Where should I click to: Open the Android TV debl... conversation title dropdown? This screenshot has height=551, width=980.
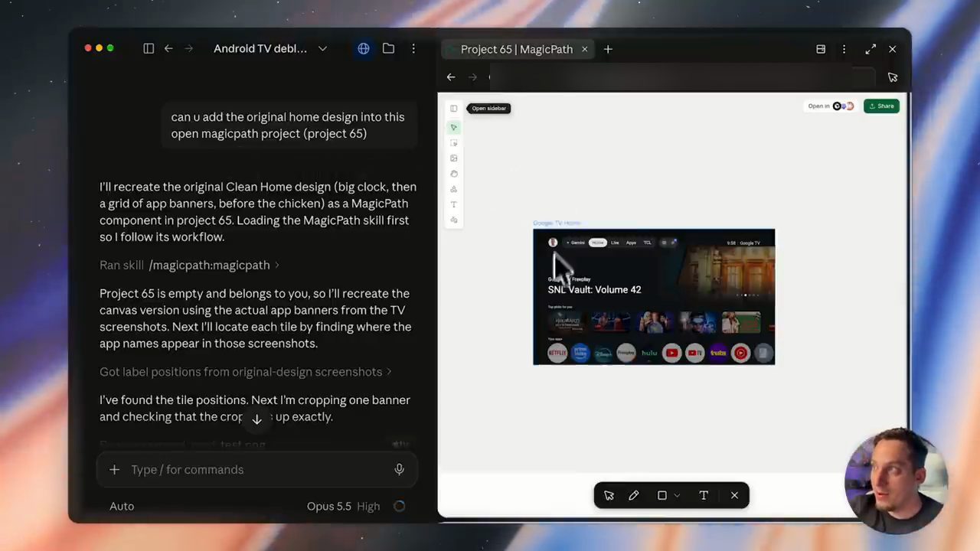(x=270, y=48)
